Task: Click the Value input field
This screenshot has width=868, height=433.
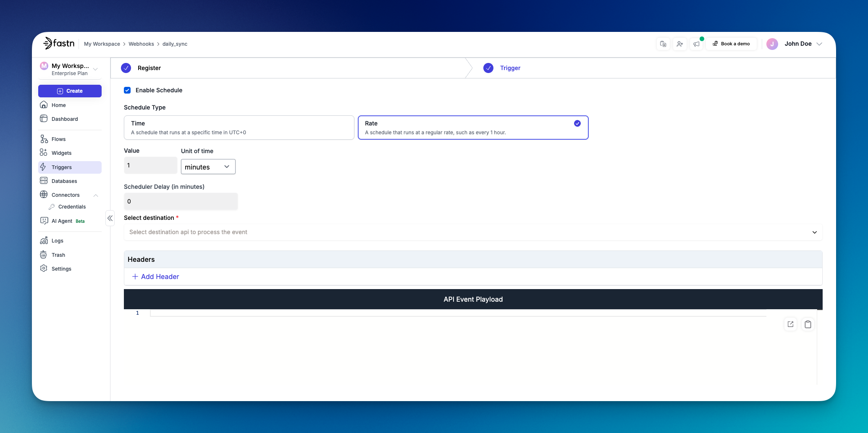Action: point(150,165)
